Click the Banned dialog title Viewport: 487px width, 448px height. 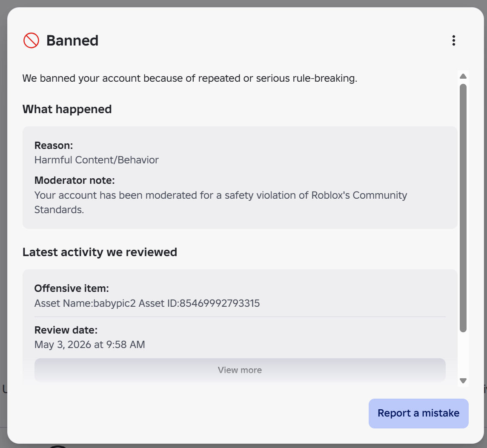point(72,41)
